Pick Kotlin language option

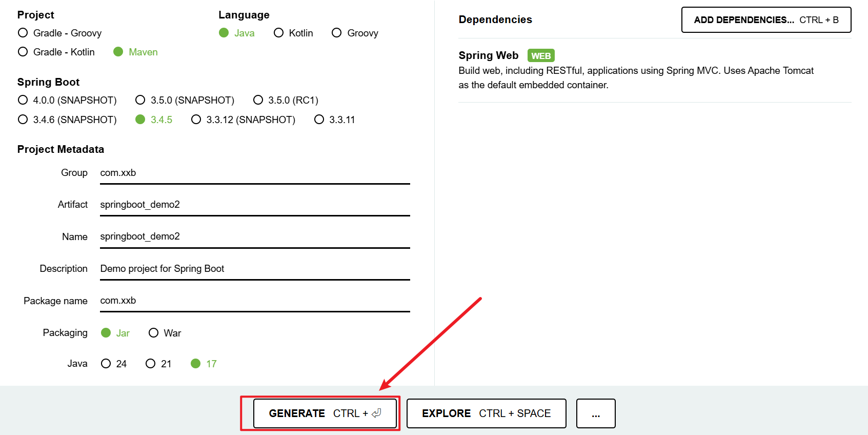293,33
